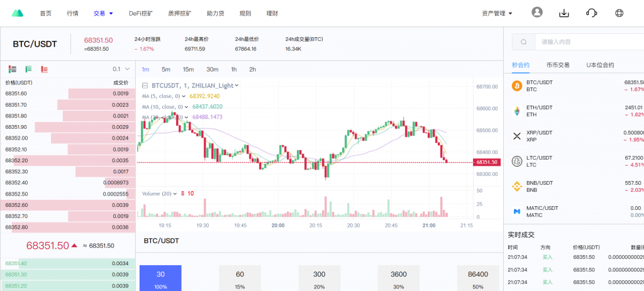Image resolution: width=644 pixels, height=291 pixels.
Task: Open the 资产管理 dropdown
Action: [497, 14]
